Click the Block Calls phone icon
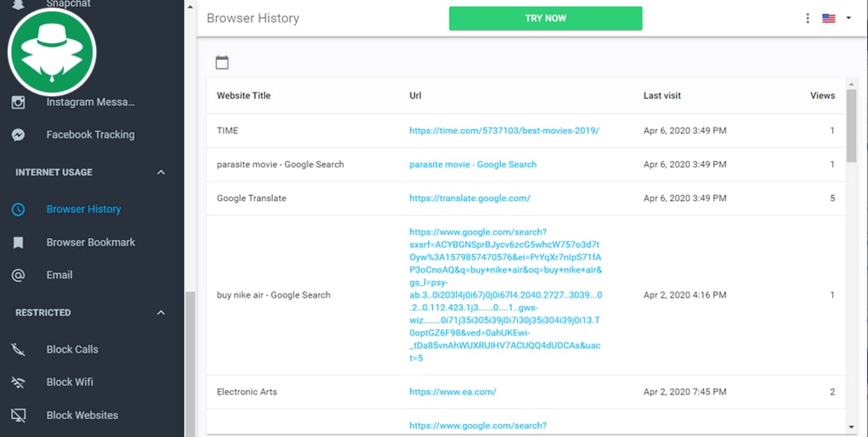Viewport: 868px width, 437px height. pyautogui.click(x=19, y=350)
